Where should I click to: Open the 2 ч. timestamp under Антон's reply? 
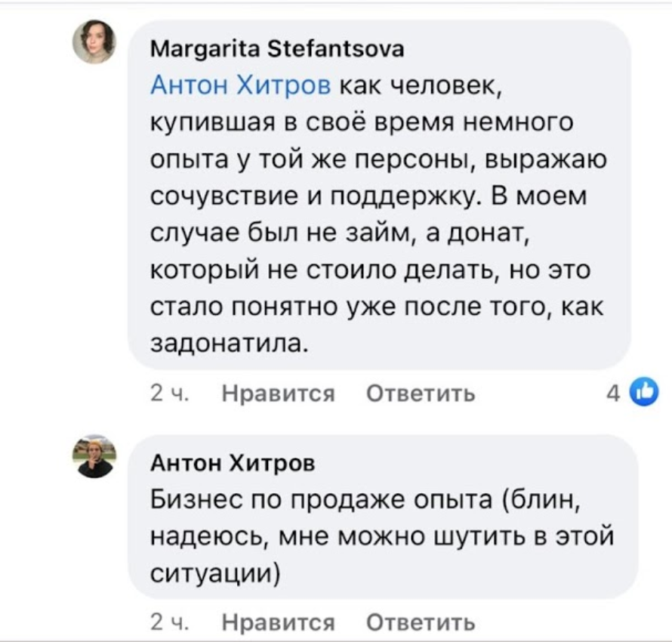click(169, 622)
